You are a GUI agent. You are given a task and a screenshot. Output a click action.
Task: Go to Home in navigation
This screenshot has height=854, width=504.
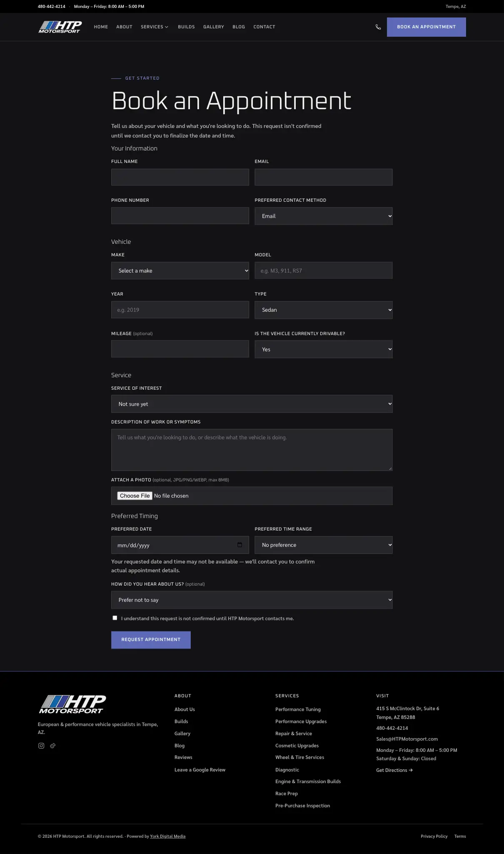(101, 27)
